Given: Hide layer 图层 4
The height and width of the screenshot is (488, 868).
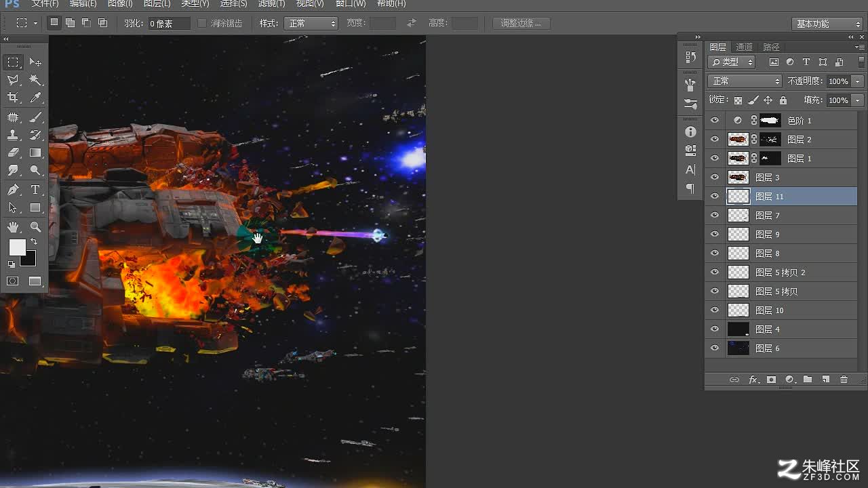Looking at the screenshot, I should point(714,329).
